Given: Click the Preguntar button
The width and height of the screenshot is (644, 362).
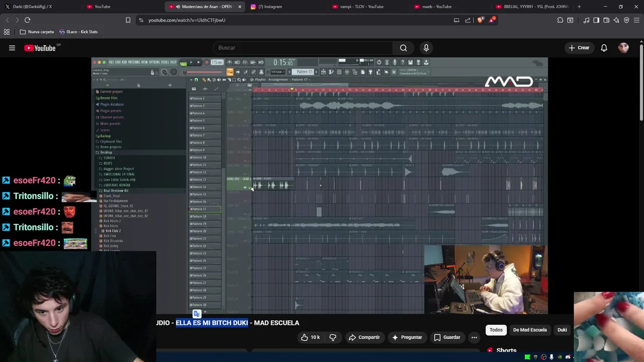Looking at the screenshot, I should 407,337.
